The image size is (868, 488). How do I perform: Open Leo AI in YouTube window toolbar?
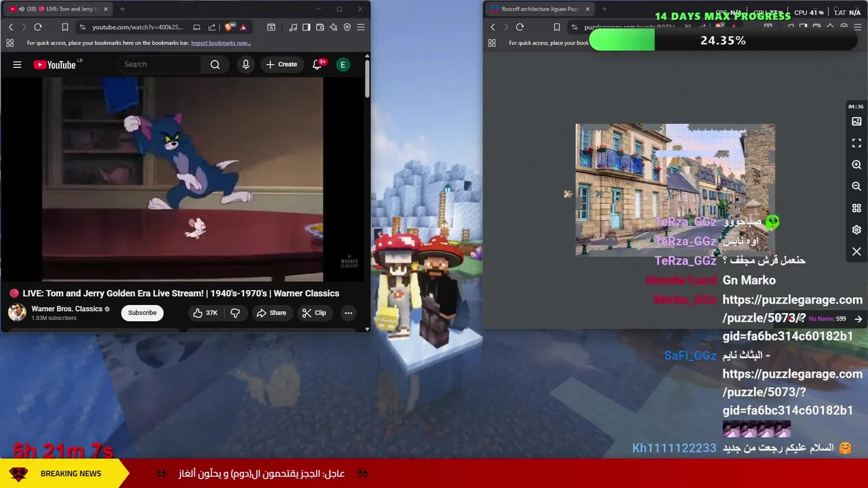pos(334,27)
